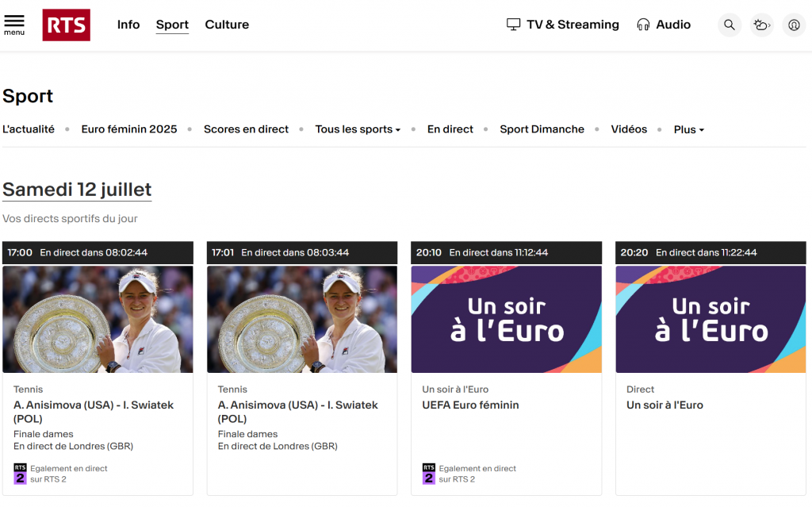Open the weather icon

[x=762, y=25]
